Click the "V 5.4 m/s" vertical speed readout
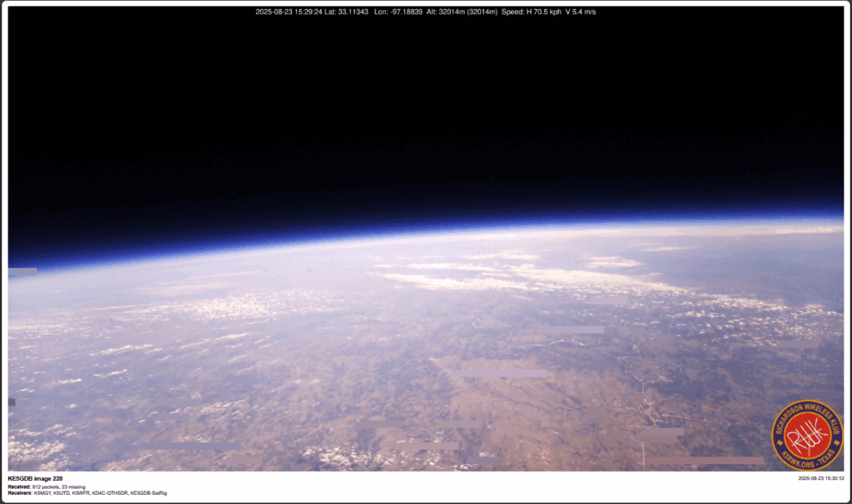 (581, 12)
